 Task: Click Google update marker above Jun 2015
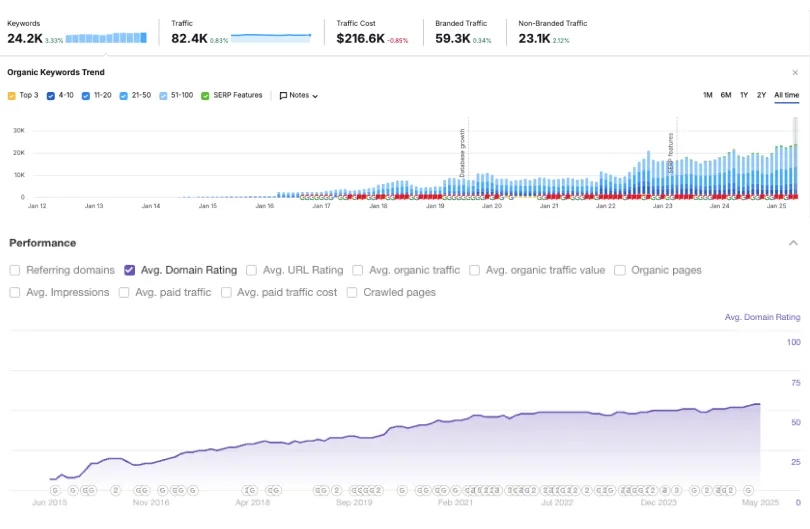pyautogui.click(x=55, y=490)
